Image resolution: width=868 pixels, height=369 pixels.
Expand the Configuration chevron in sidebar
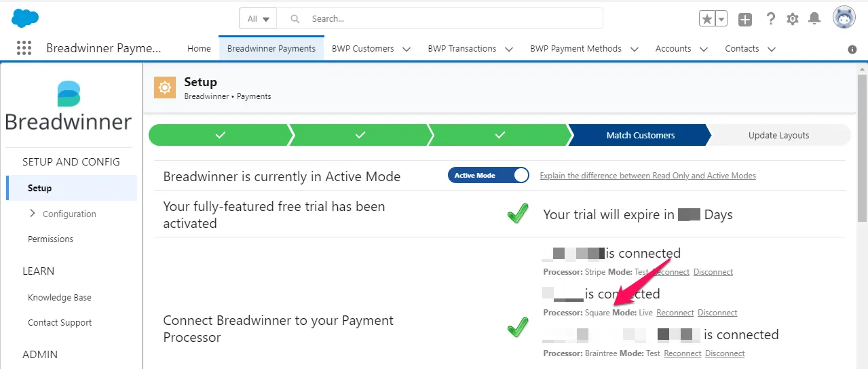click(33, 214)
